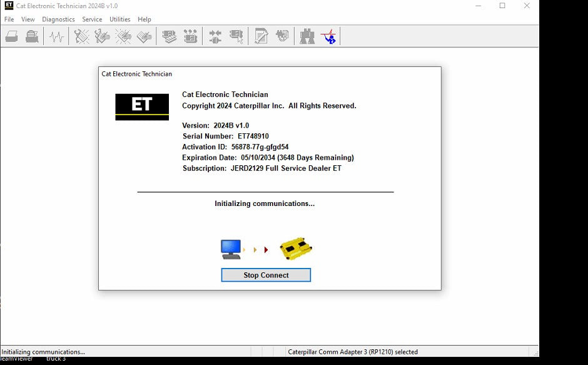Open the Utilities menu
Viewport: 588px width, 365px height.
click(119, 19)
